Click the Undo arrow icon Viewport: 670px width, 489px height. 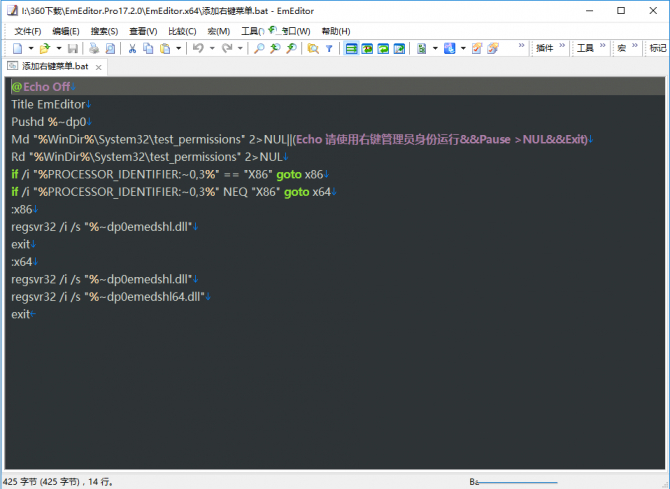pyautogui.click(x=198, y=48)
